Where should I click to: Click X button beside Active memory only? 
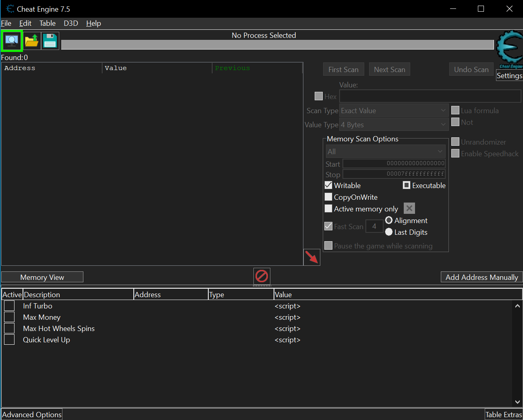pos(409,208)
